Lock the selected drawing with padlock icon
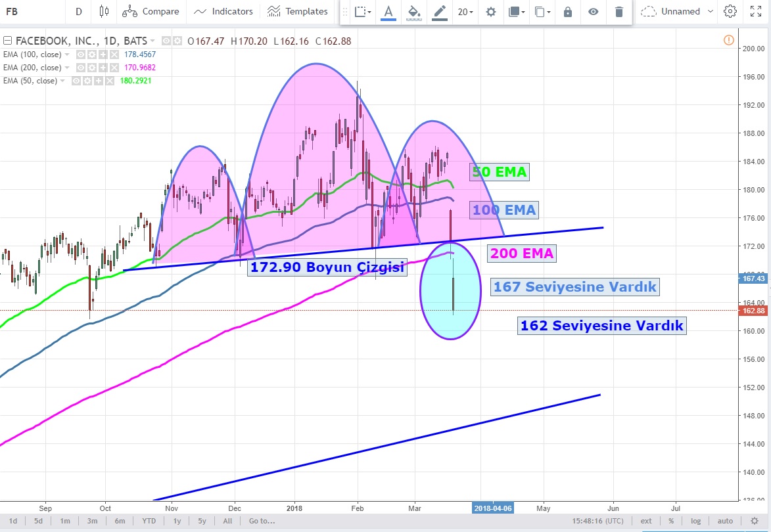771x532 pixels. click(x=568, y=12)
